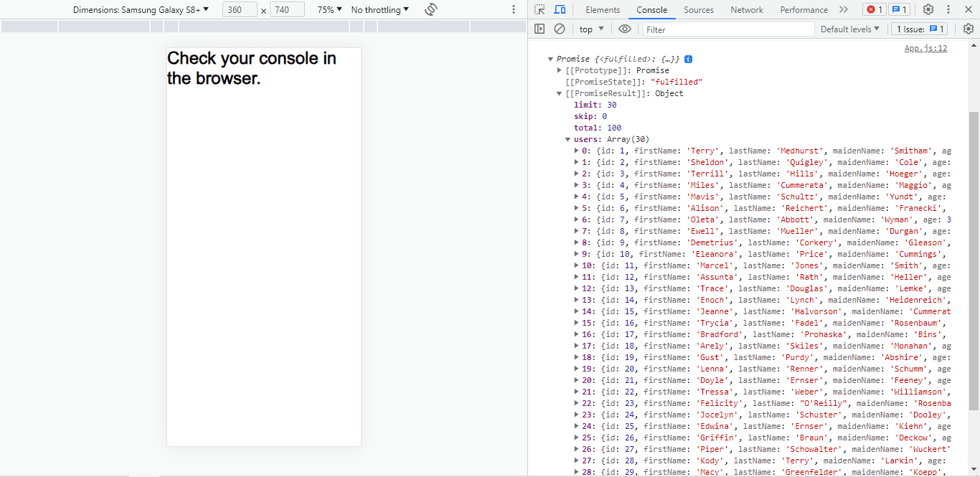Viewport: 980px width, 477px height.
Task: Switch to the Sources tab
Action: point(699,10)
